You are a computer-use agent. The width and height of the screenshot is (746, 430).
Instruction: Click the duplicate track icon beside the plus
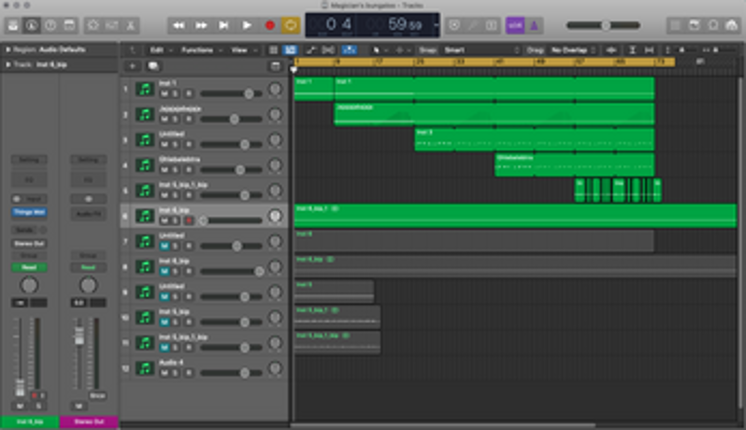pyautogui.click(x=153, y=66)
